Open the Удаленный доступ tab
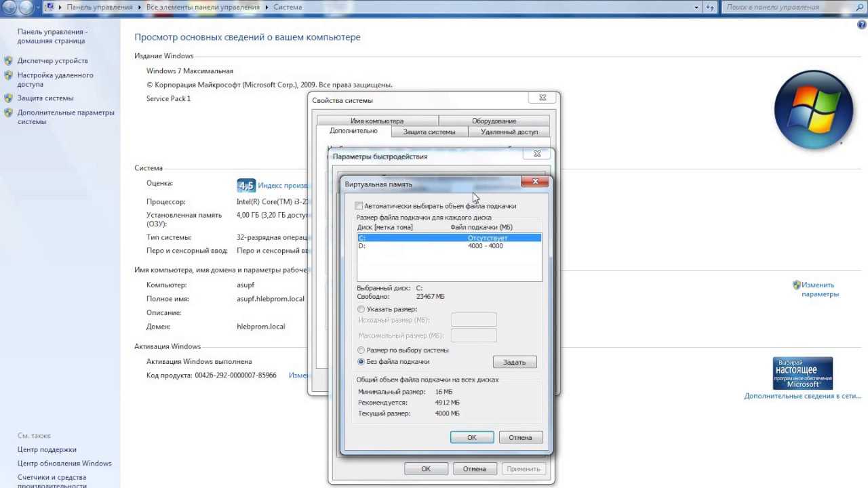This screenshot has width=868, height=488. [509, 132]
